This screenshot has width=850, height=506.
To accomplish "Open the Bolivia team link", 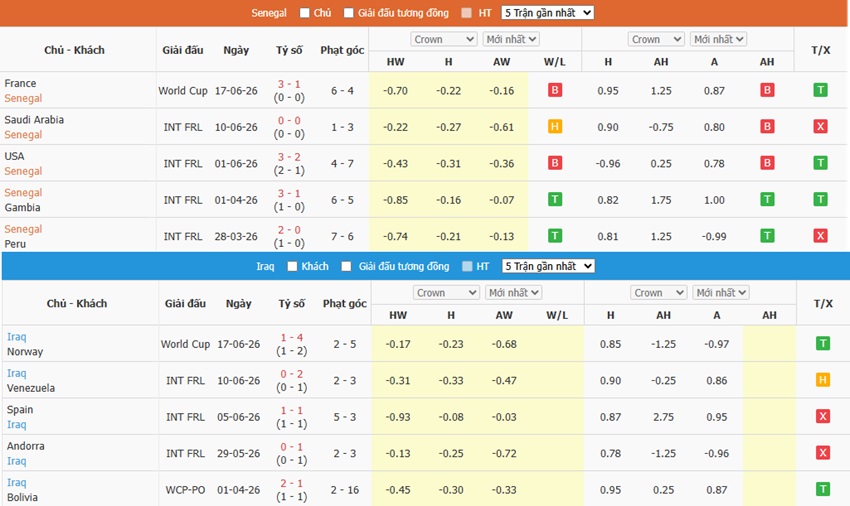I will coord(22,497).
